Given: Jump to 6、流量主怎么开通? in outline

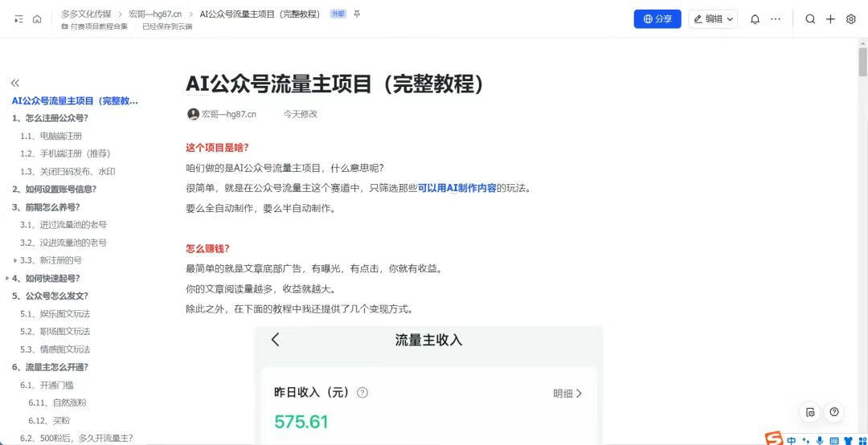Looking at the screenshot, I should coord(51,367).
